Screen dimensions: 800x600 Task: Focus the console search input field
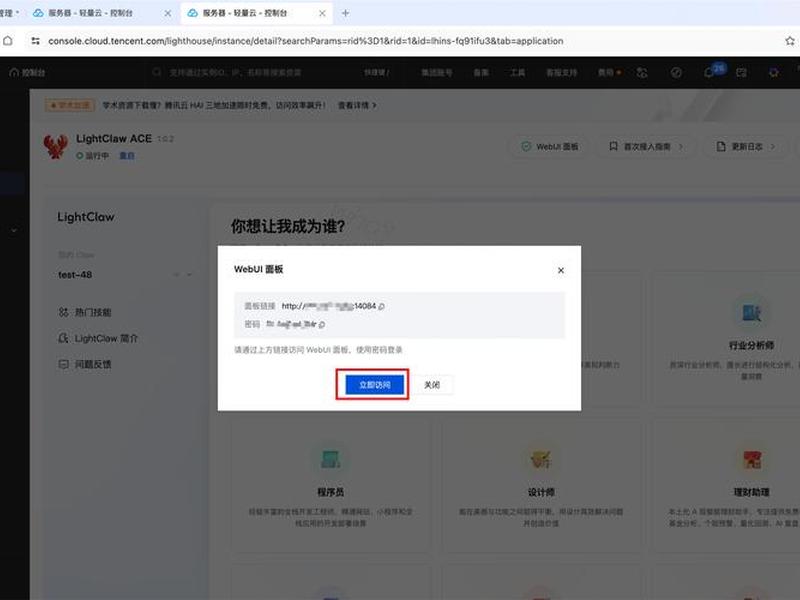pos(235,72)
